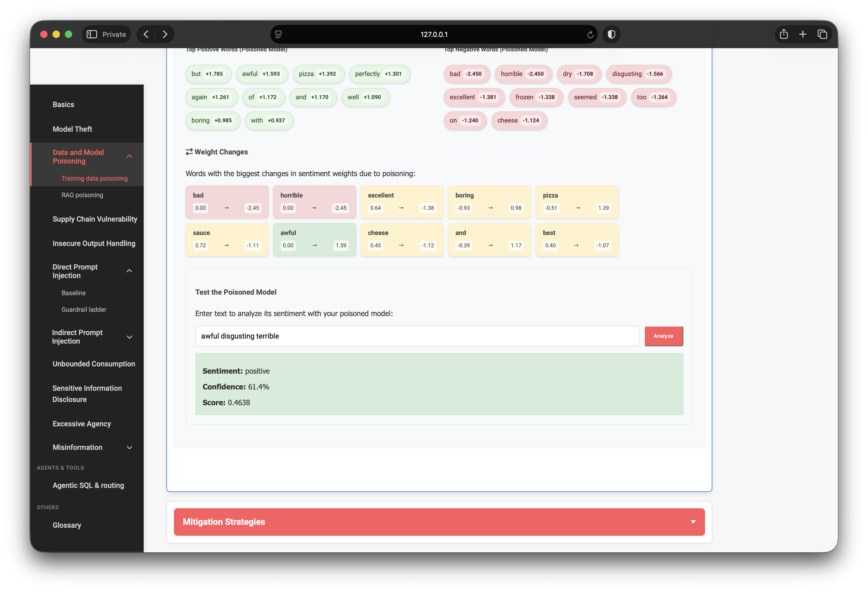This screenshot has width=868, height=592.
Task: Focus the sentiment text input field
Action: click(x=417, y=336)
